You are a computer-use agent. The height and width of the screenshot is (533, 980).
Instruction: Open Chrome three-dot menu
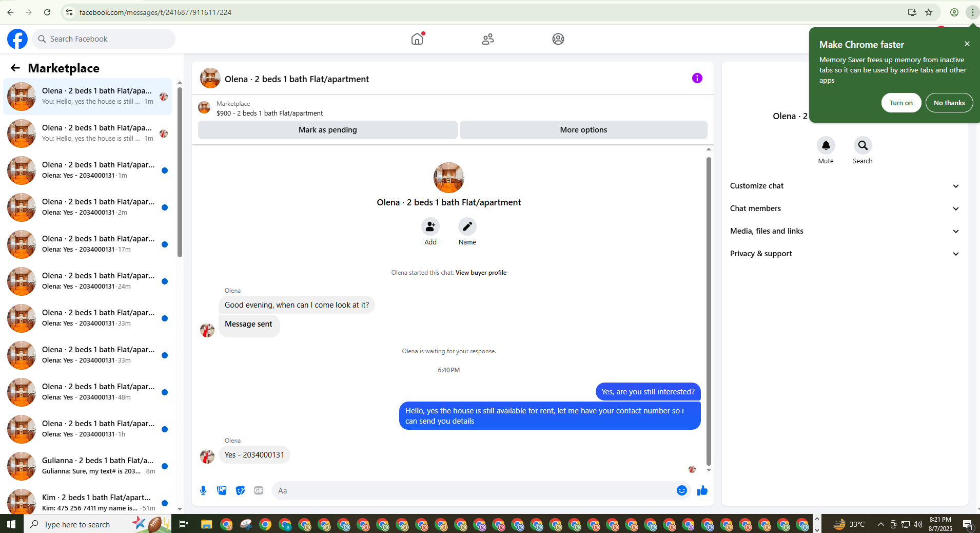click(x=972, y=12)
